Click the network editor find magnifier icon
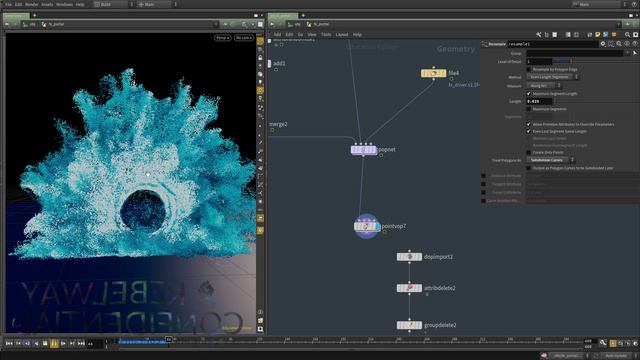 tap(628, 35)
